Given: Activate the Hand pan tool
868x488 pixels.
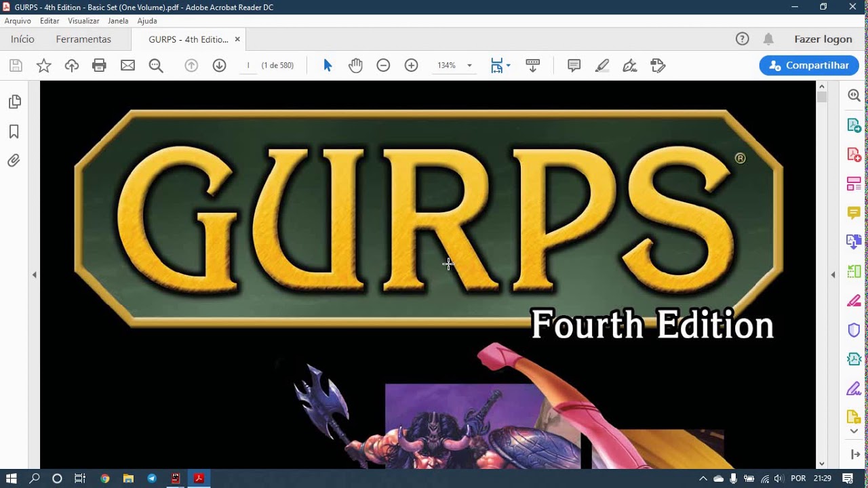Looking at the screenshot, I should pos(355,66).
